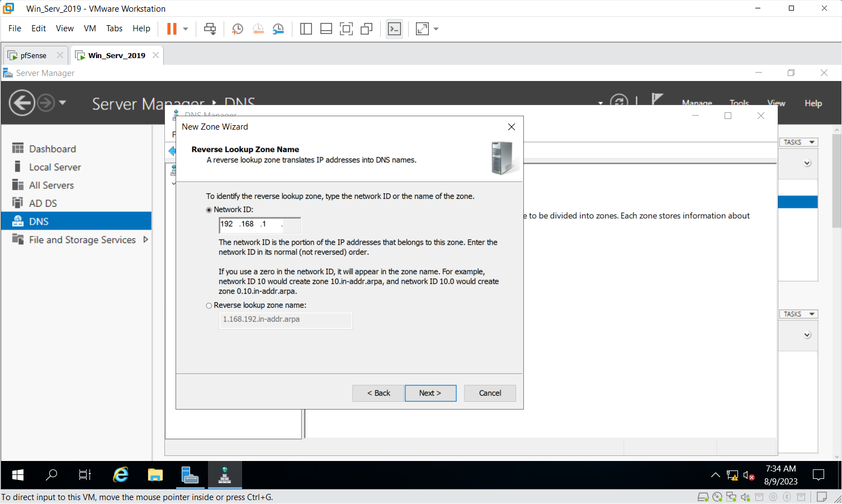The height and width of the screenshot is (504, 842).
Task: Open the VMware Tabs menu
Action: point(115,28)
